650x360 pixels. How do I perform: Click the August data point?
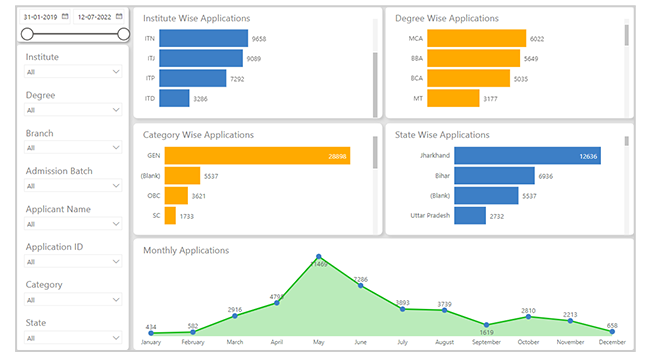point(444,310)
